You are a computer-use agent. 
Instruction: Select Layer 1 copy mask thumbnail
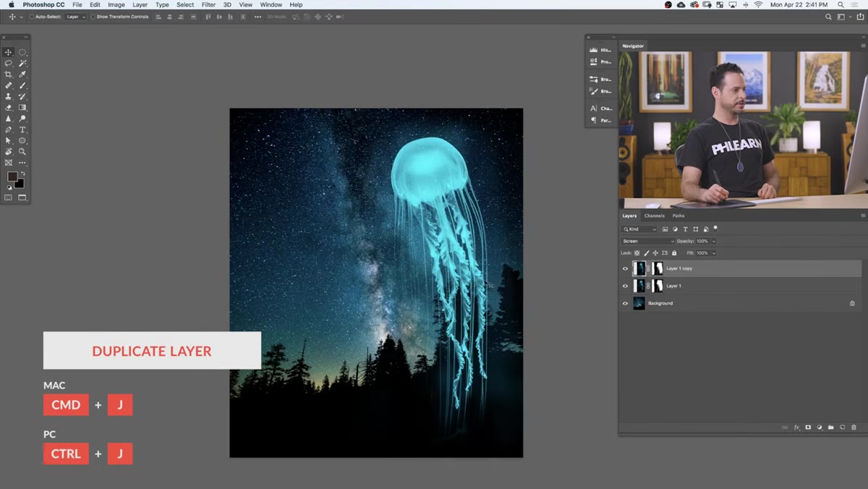point(658,268)
